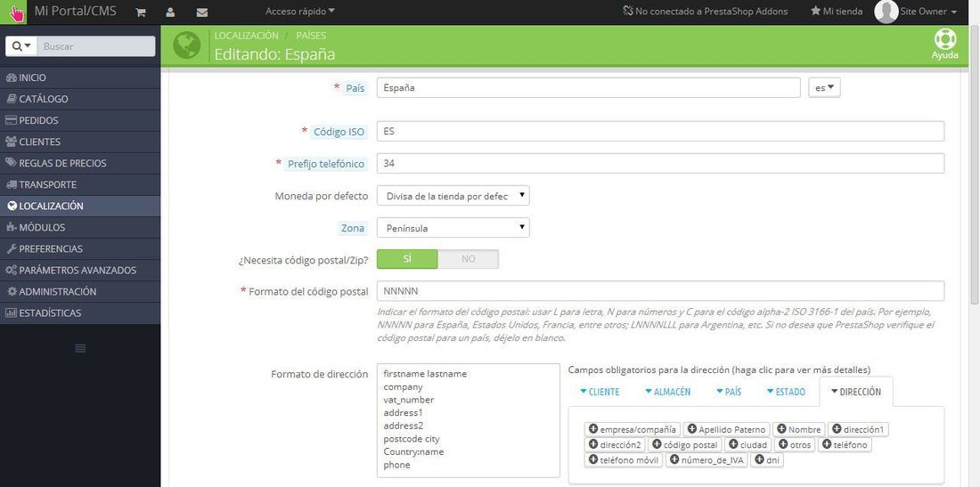Click the hamburger icon to collapse the sidebar menu
This screenshot has height=487, width=980.
pyautogui.click(x=80, y=348)
